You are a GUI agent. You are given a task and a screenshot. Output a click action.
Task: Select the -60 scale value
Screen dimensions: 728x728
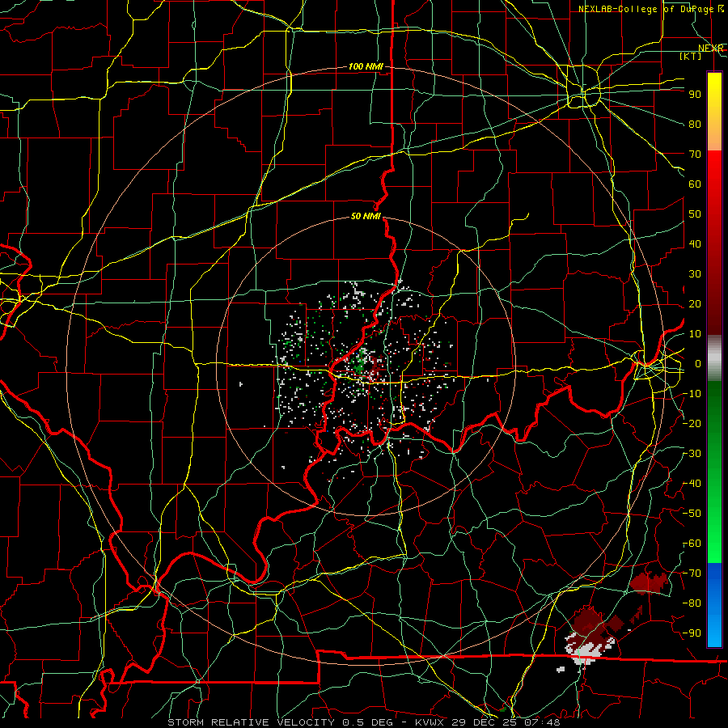(692, 544)
